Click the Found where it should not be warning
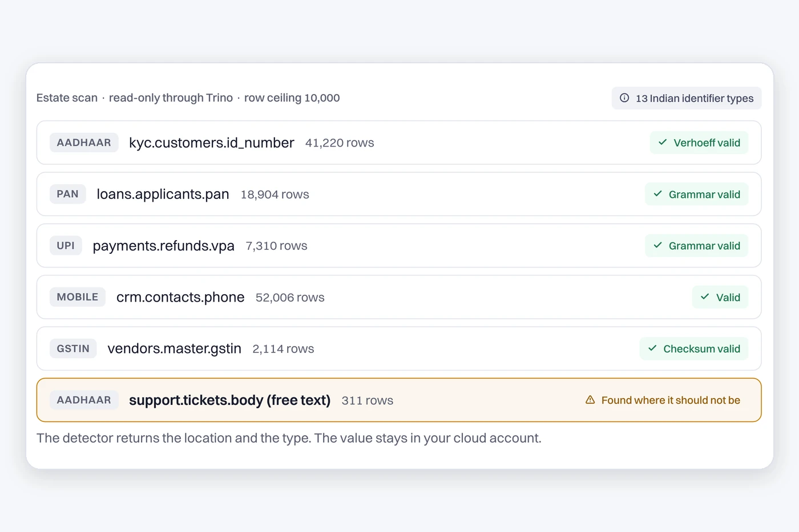The height and width of the screenshot is (532, 799). 663,400
